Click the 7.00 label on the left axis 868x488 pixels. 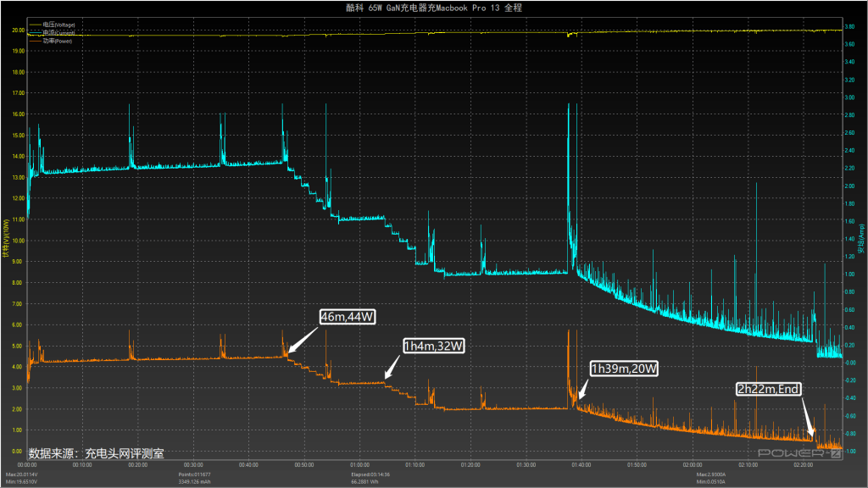[x=19, y=304]
